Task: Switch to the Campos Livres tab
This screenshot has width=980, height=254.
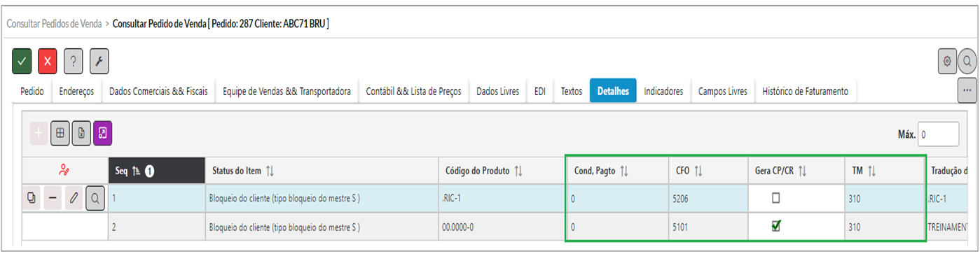Action: tap(722, 92)
